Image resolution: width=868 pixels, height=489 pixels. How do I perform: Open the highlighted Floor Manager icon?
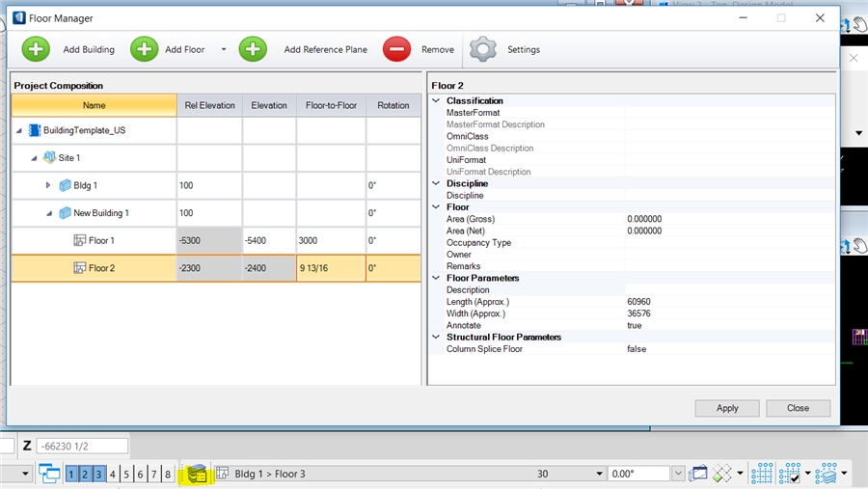pos(197,474)
